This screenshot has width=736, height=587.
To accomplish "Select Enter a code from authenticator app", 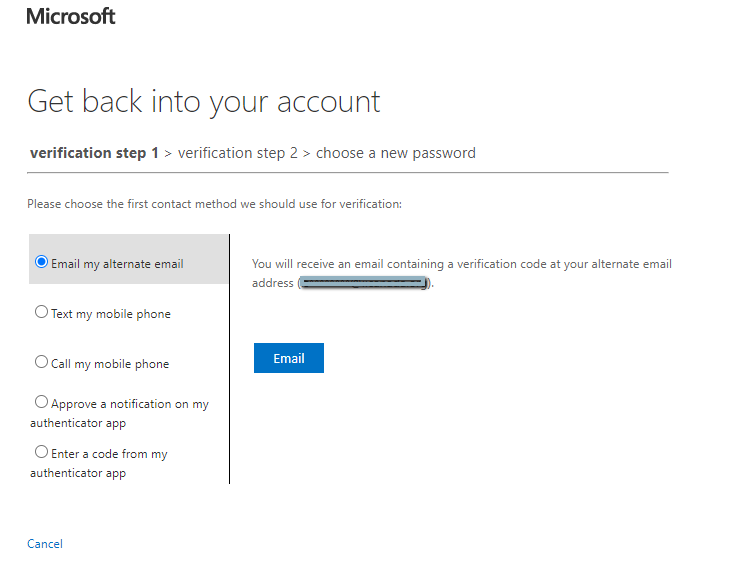I will [41, 452].
